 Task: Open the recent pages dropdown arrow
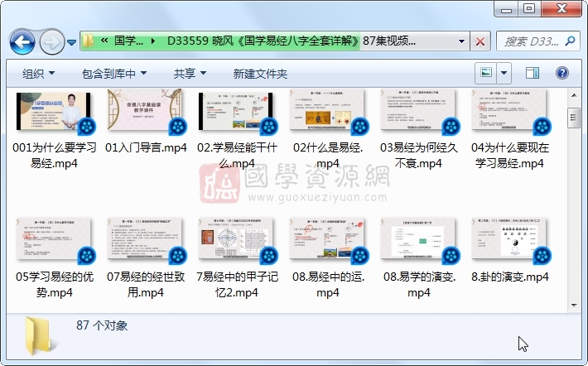coord(71,42)
